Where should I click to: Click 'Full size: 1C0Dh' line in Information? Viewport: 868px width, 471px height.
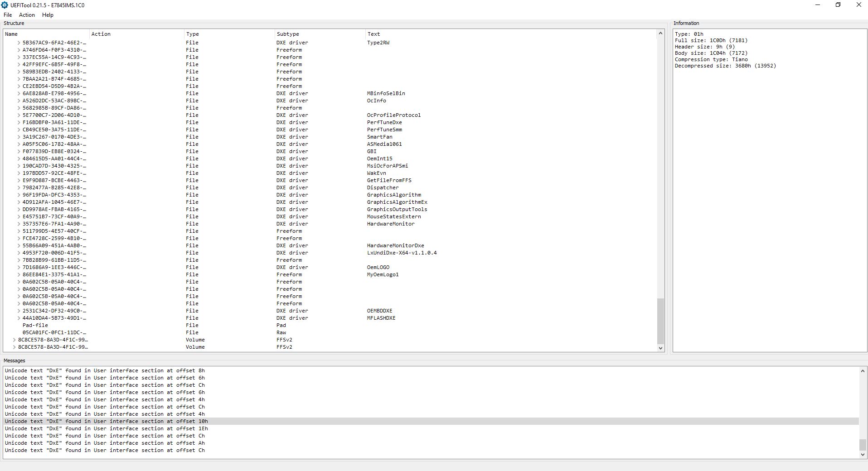point(711,40)
